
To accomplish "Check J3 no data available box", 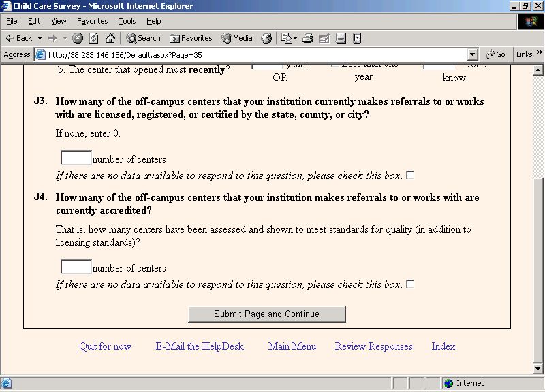I will 410,175.
